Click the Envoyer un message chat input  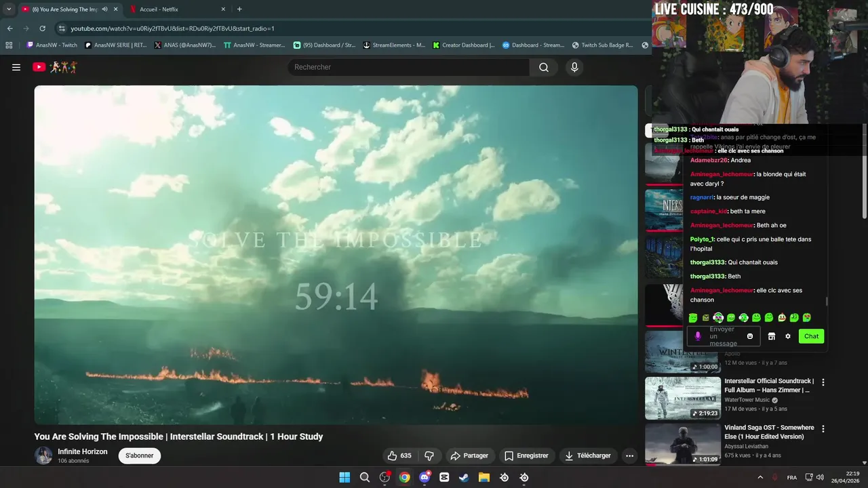[x=723, y=336]
